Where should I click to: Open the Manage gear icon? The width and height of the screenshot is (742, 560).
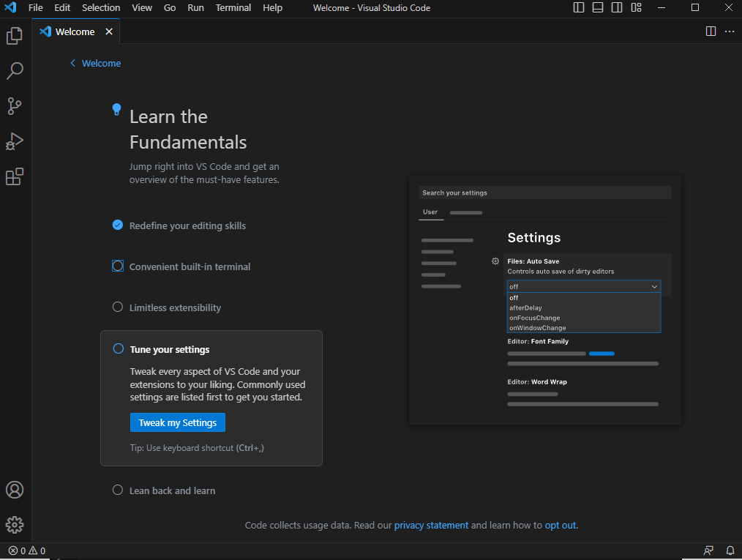pos(15,525)
